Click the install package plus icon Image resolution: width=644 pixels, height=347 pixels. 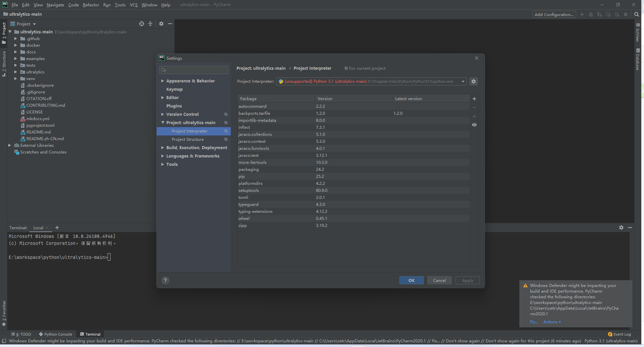[x=474, y=99]
